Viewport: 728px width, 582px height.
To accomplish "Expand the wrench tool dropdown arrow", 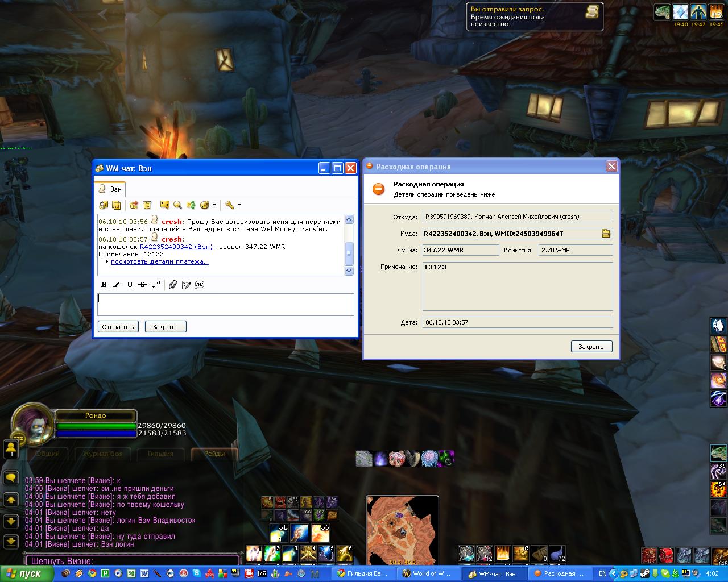I will click(x=239, y=205).
